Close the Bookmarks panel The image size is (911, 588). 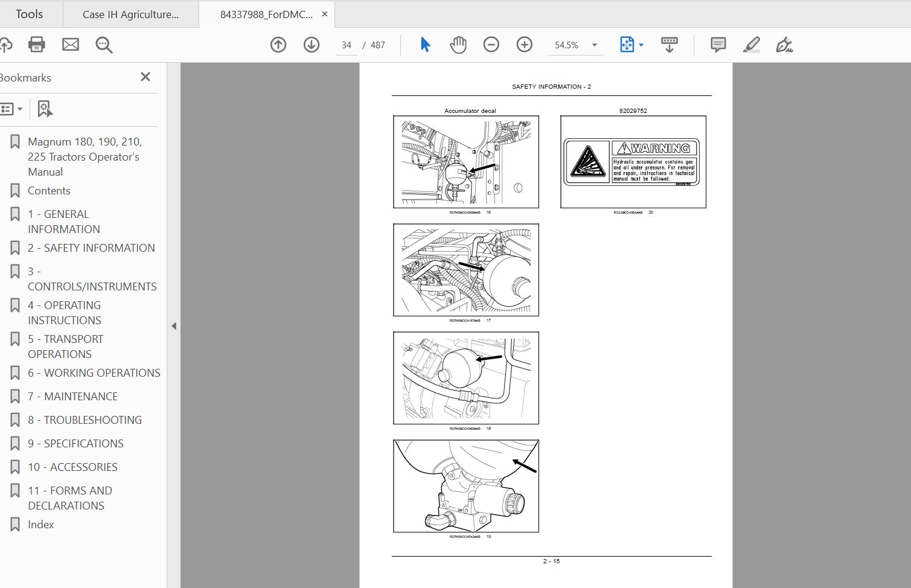pos(145,77)
